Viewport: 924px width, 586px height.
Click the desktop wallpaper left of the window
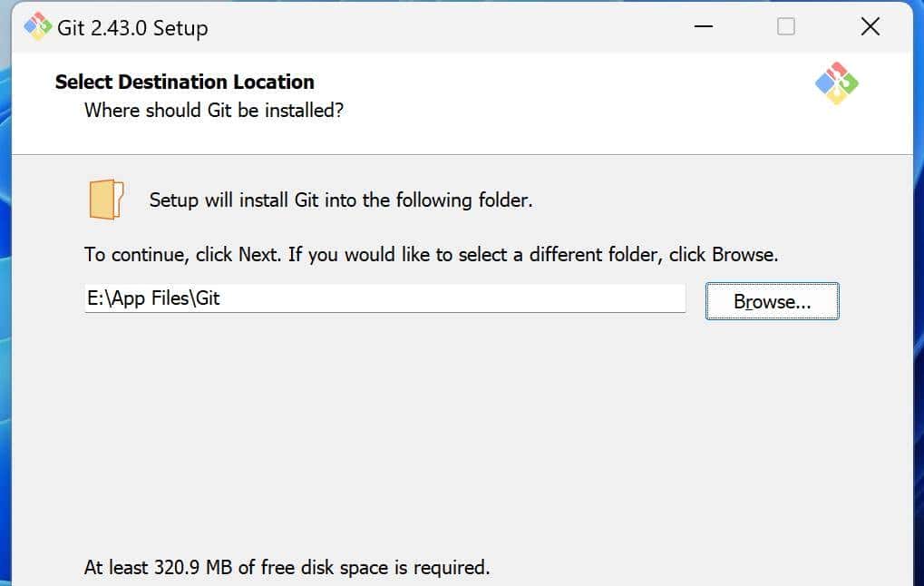tap(6, 363)
